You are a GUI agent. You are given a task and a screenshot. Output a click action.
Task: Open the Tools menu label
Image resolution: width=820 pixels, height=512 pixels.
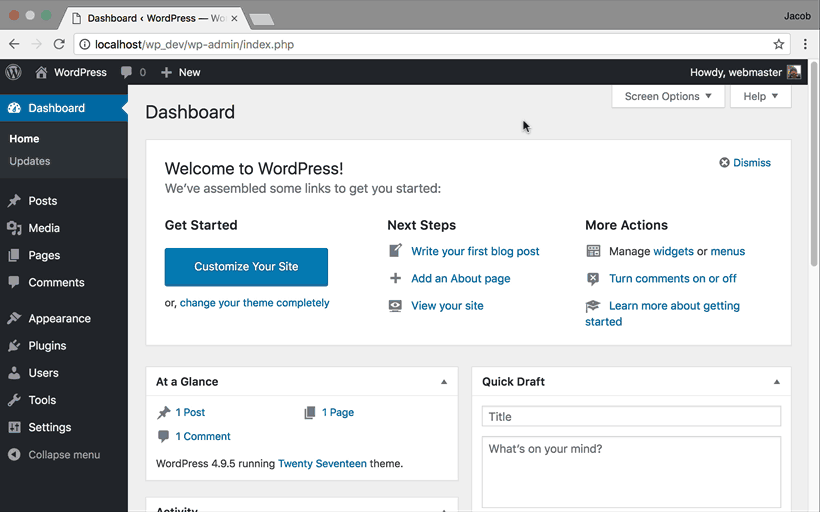[x=42, y=400]
